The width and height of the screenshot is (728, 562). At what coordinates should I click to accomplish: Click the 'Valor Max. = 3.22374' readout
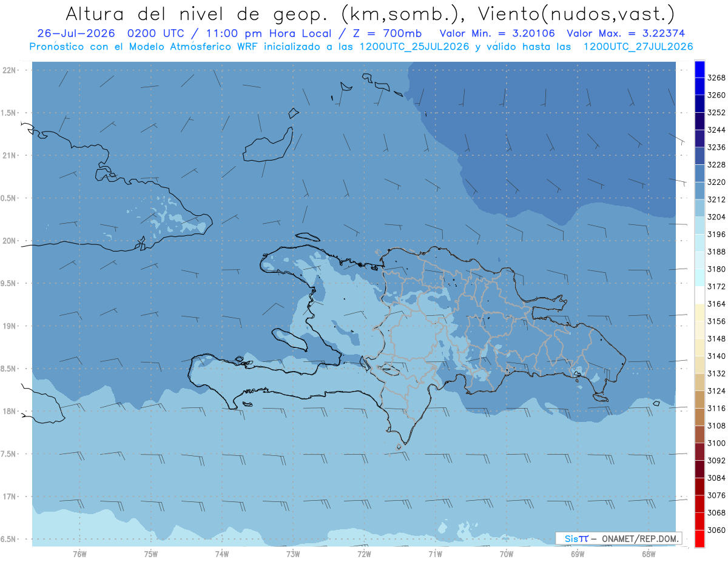(x=627, y=33)
